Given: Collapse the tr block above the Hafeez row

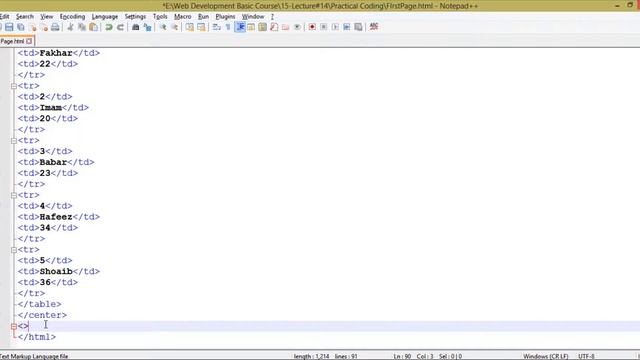Looking at the screenshot, I should pos(14,195).
